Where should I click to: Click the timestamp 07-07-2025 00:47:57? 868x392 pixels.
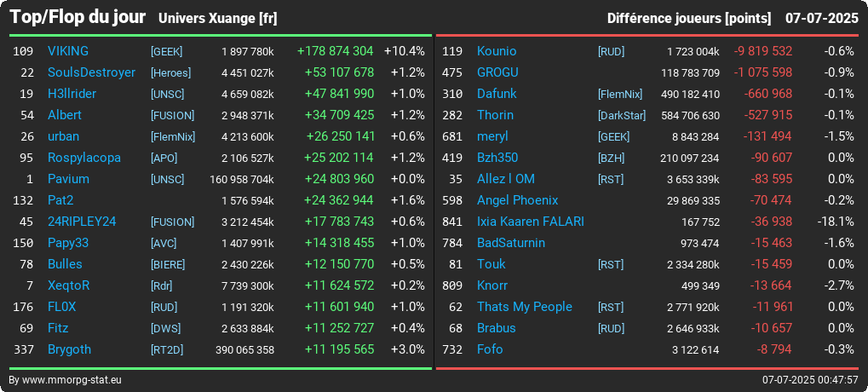tap(810, 380)
